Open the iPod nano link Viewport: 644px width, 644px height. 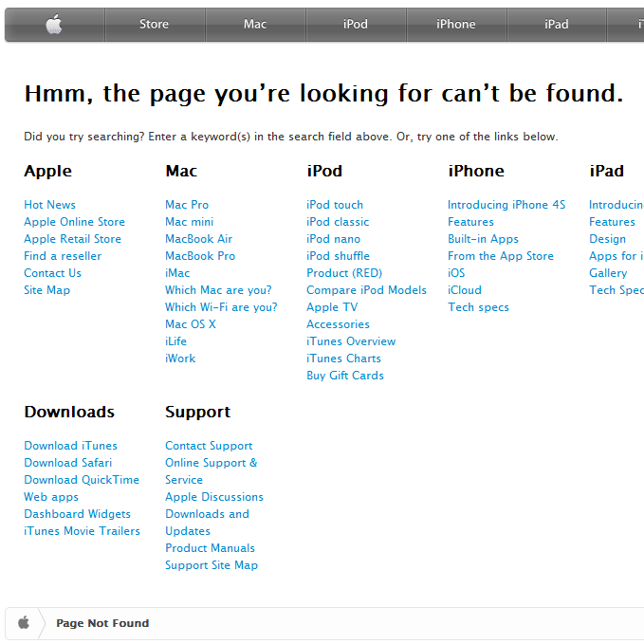click(x=334, y=239)
